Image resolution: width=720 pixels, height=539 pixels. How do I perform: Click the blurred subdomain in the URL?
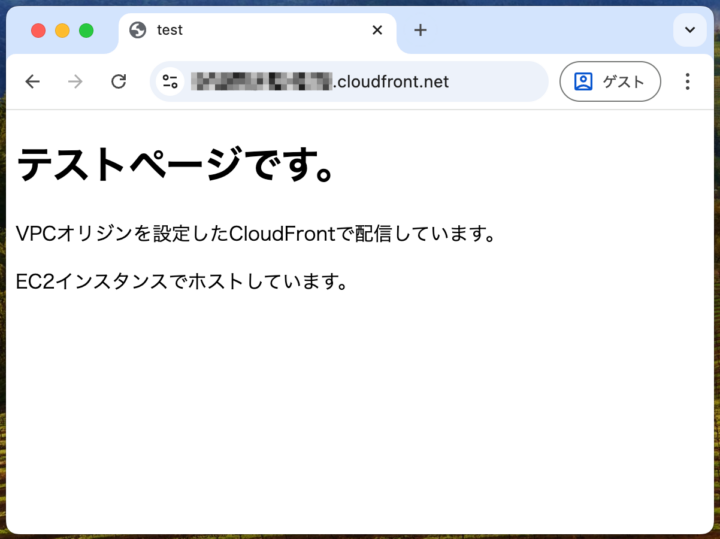[x=260, y=82]
